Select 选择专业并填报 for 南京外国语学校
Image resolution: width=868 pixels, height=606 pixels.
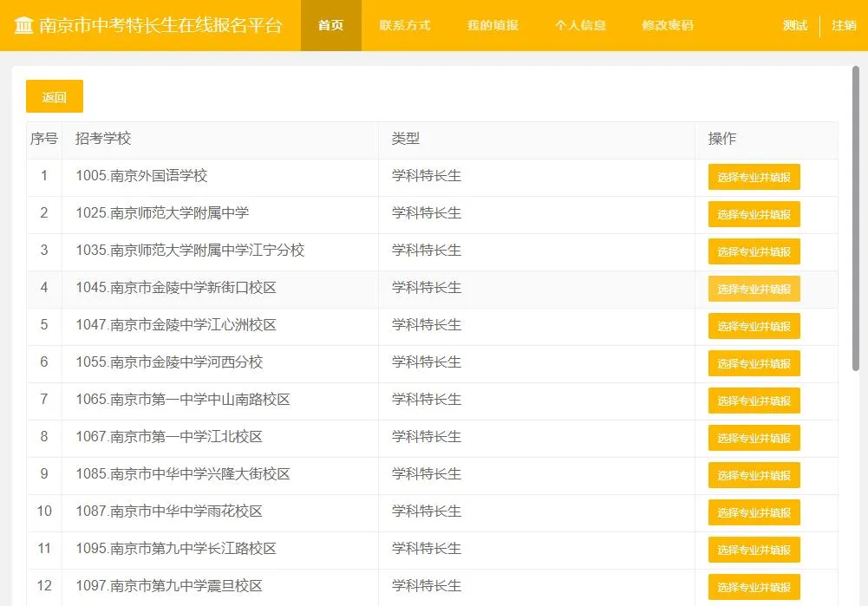754,176
